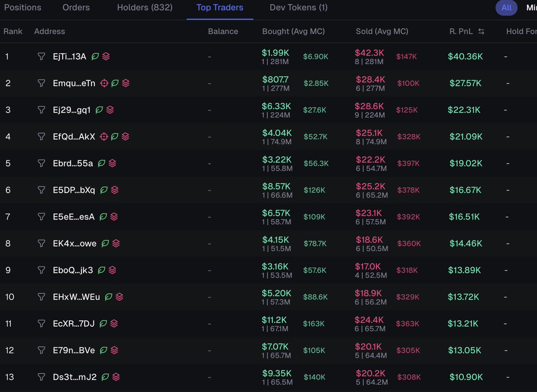Filter by address Ebrd...55a funnel icon
The width and height of the screenshot is (537, 392).
click(42, 163)
